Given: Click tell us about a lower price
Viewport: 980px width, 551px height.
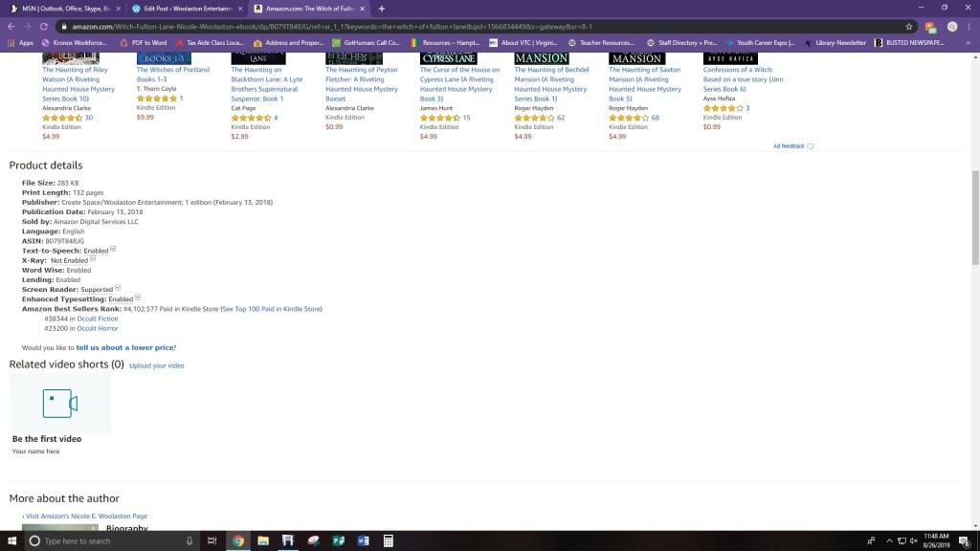Looking at the screenshot, I should click(126, 347).
